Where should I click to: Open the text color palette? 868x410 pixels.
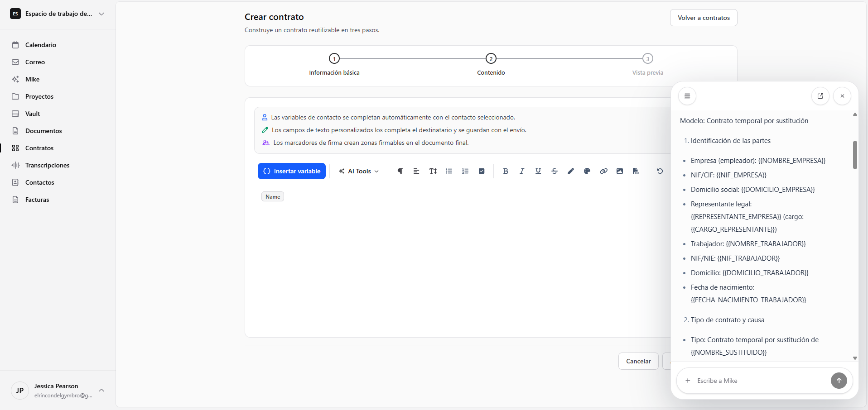[x=587, y=171]
